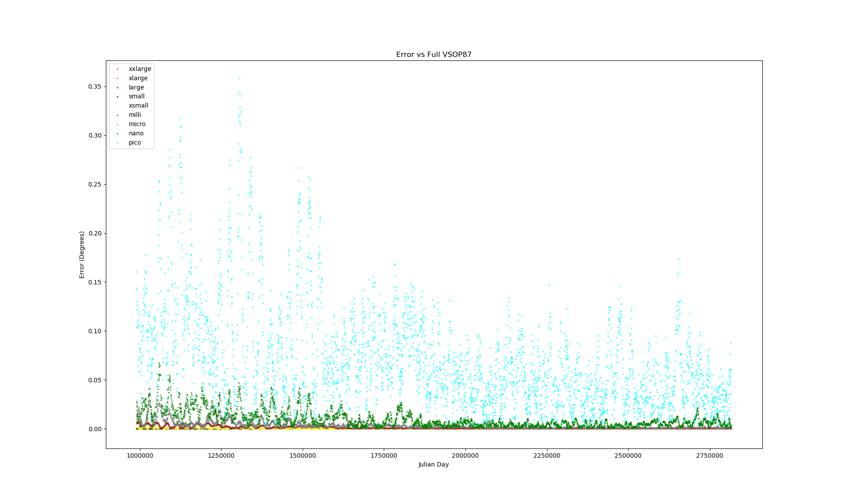The image size is (847, 504).
Task: Click the 0.35 y-axis tick label
Action: 94,86
